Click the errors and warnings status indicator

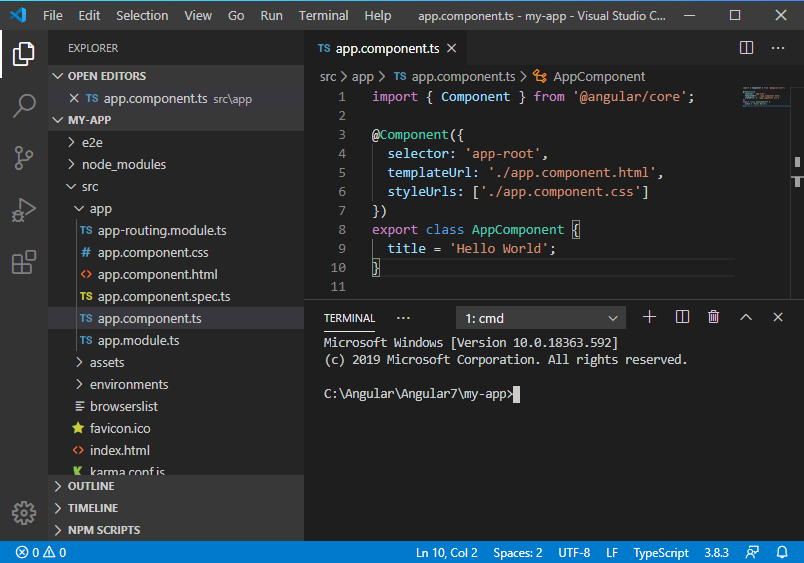point(41,552)
